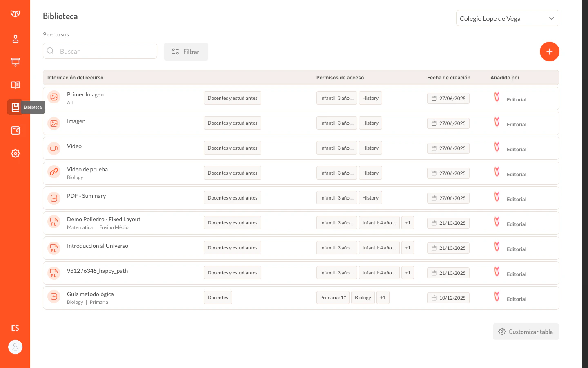The image size is (588, 368).
Task: Click Docentes y estudiantes tag in Video row
Action: (x=232, y=148)
